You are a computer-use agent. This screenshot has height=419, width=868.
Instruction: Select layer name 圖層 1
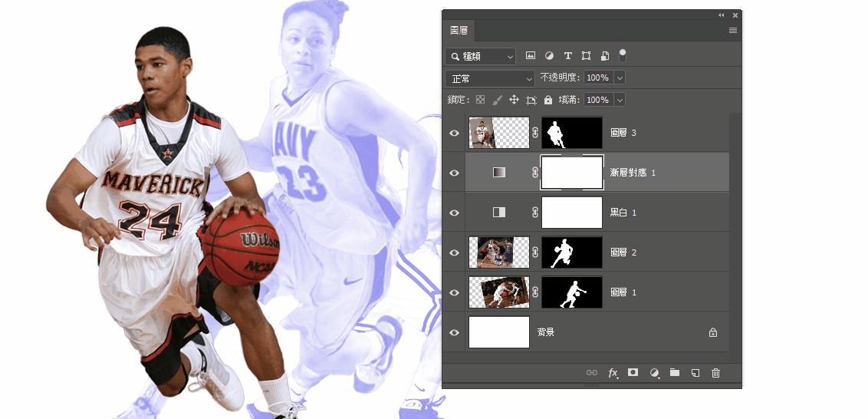tap(623, 292)
